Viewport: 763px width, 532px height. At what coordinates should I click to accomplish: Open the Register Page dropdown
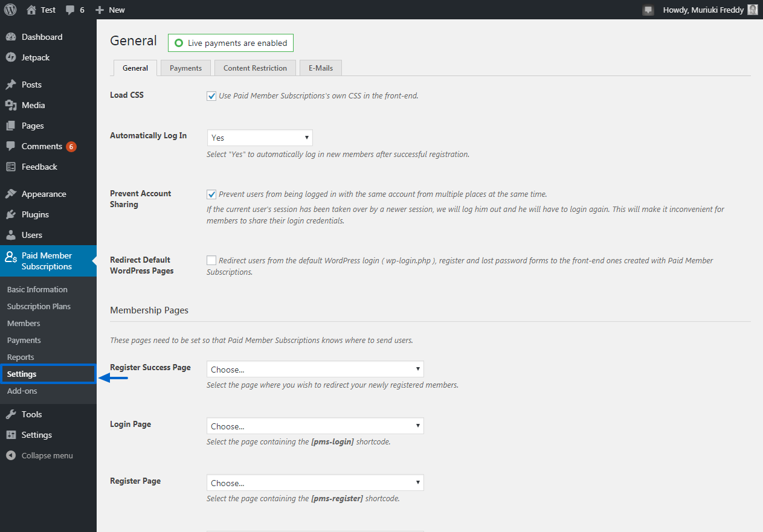tap(315, 482)
